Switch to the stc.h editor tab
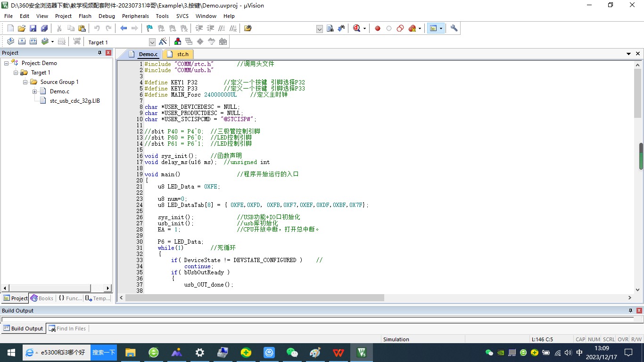 click(x=178, y=54)
